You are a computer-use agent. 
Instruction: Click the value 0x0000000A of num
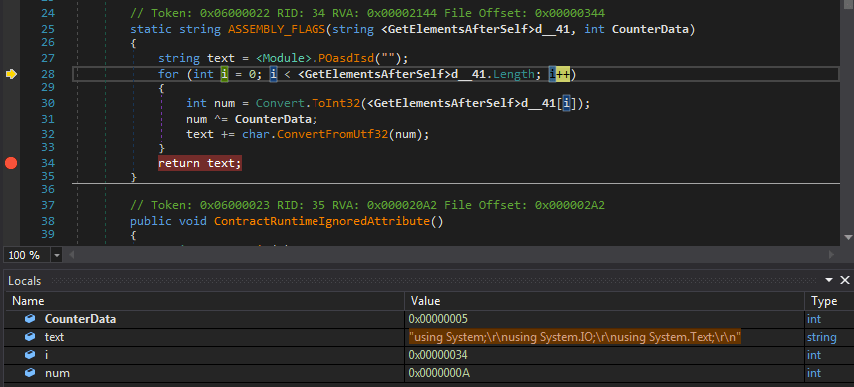[x=438, y=373]
